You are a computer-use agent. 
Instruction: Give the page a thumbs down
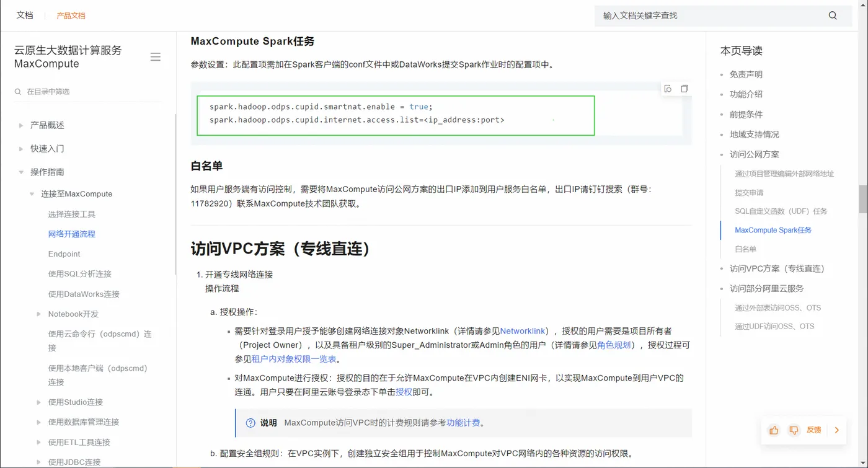[x=794, y=430]
